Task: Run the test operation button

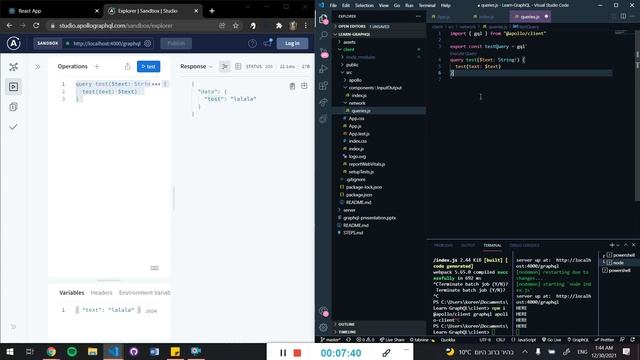Action: pos(149,67)
